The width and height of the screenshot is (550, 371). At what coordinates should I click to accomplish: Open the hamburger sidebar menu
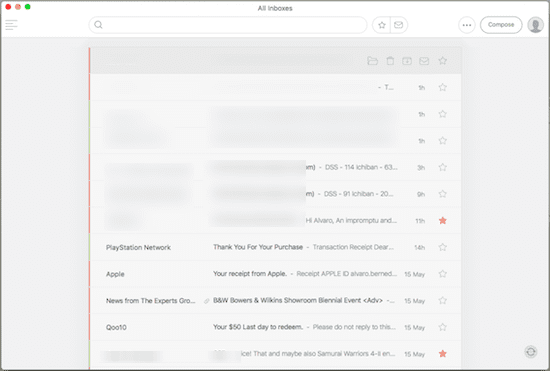(x=11, y=25)
